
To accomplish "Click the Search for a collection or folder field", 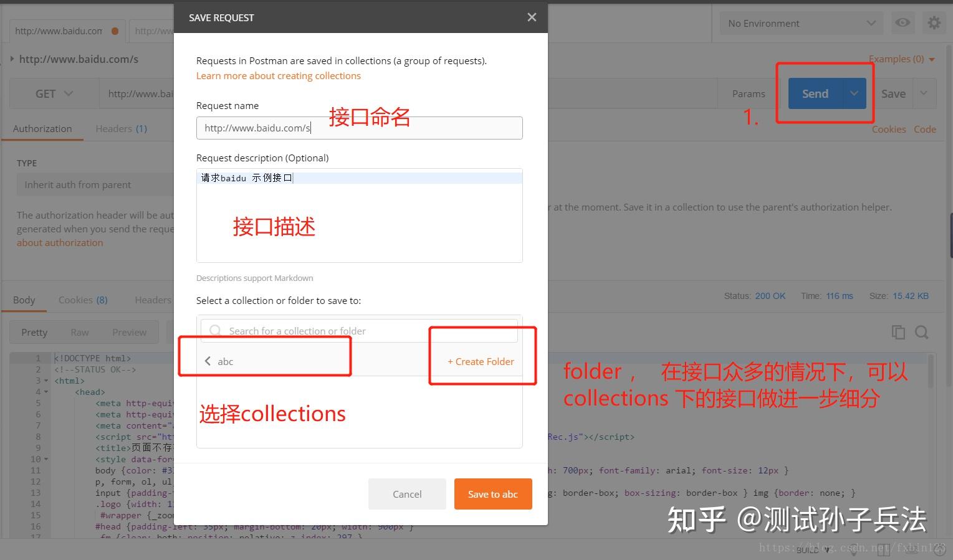I will (x=359, y=331).
